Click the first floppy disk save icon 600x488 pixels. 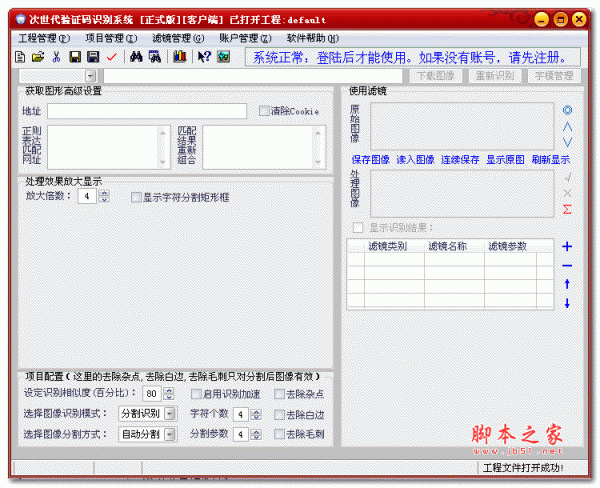[x=75, y=57]
